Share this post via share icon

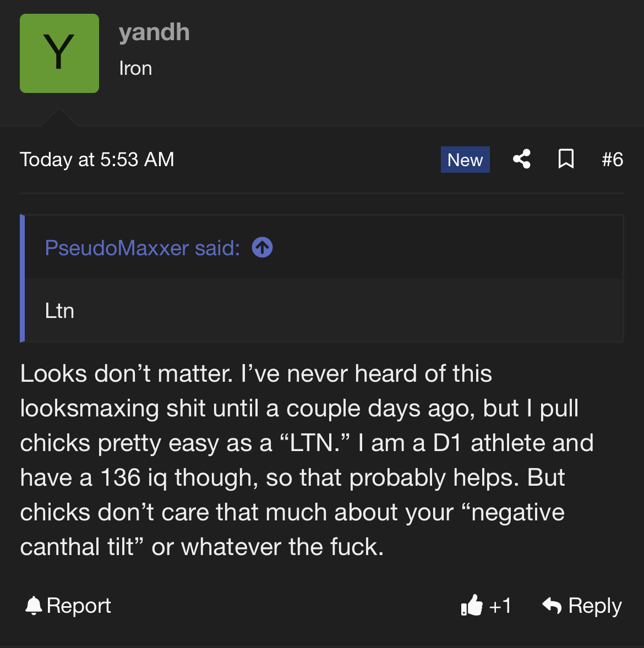click(x=522, y=159)
